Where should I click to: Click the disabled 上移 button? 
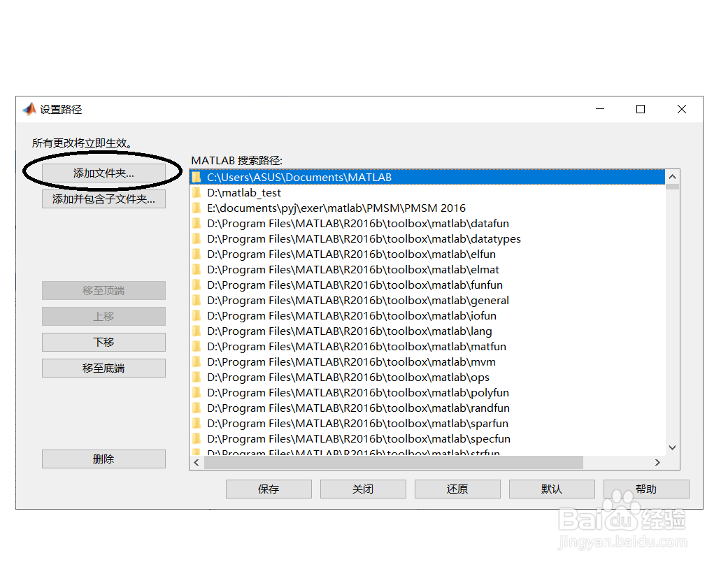tap(104, 317)
